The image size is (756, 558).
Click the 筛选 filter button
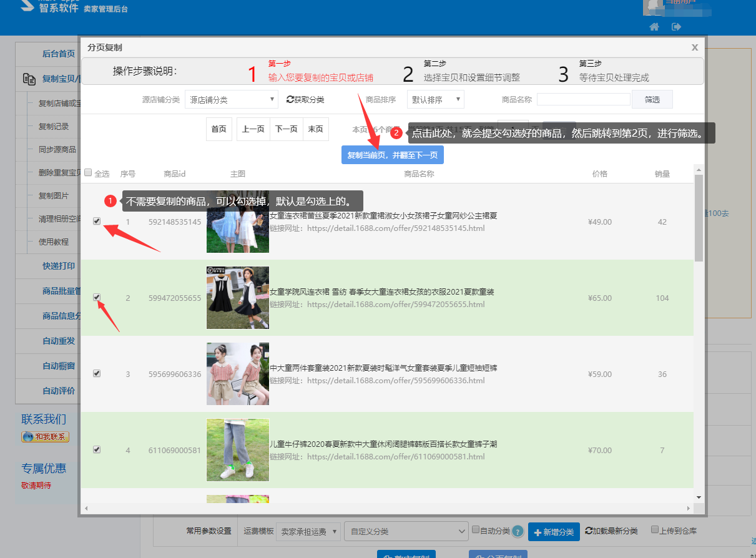[652, 99]
